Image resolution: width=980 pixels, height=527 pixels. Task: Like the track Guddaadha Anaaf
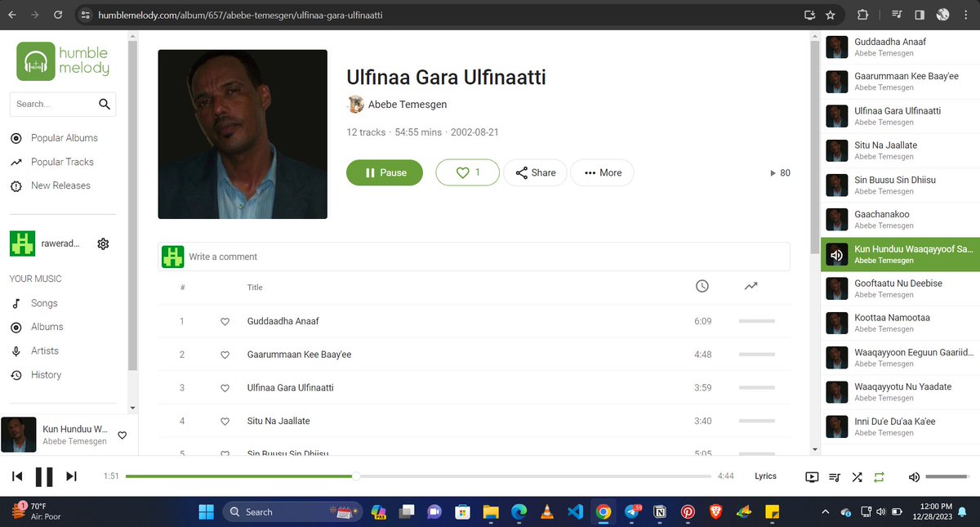point(225,322)
